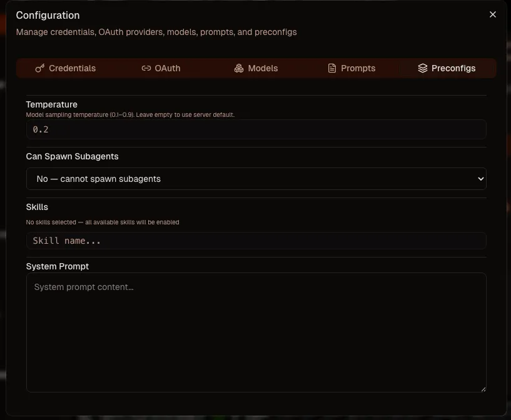Open the Can Spawn Subagents dropdown

256,179
